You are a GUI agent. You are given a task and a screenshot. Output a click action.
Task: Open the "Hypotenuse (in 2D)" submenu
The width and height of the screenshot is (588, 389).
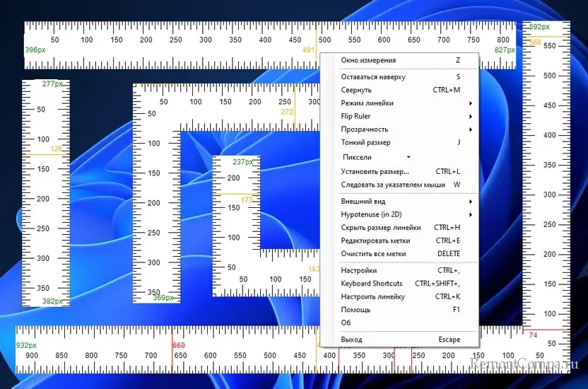pyautogui.click(x=400, y=214)
